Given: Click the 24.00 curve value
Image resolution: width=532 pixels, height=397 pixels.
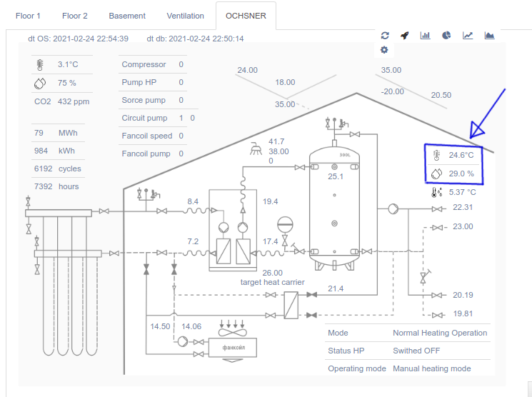Looking at the screenshot, I should [x=247, y=70].
